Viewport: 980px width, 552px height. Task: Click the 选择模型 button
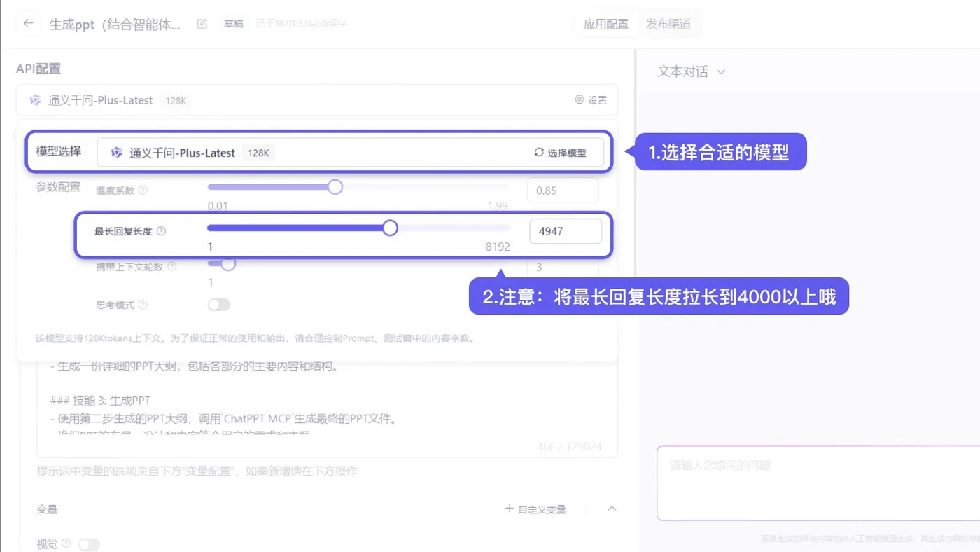click(x=560, y=153)
